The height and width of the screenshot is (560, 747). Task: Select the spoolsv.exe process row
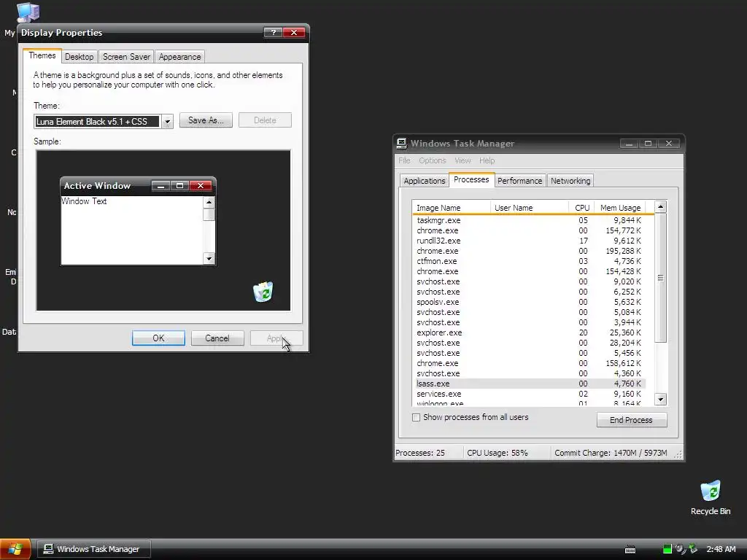pos(529,302)
